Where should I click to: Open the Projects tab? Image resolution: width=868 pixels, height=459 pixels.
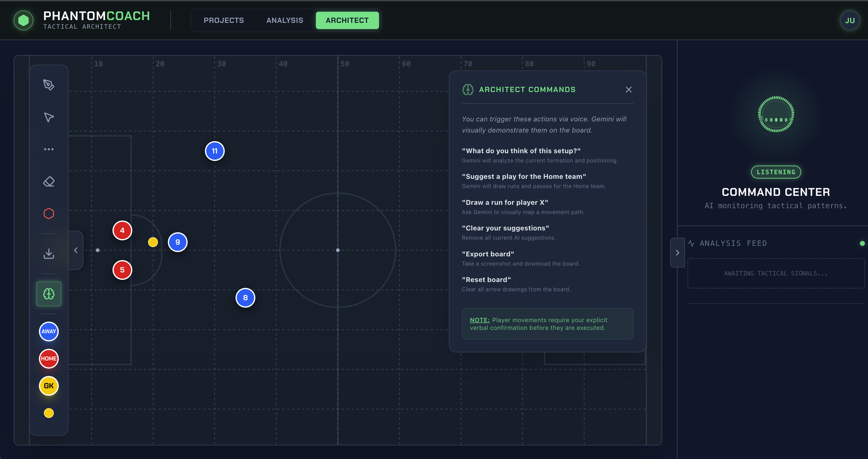(223, 20)
